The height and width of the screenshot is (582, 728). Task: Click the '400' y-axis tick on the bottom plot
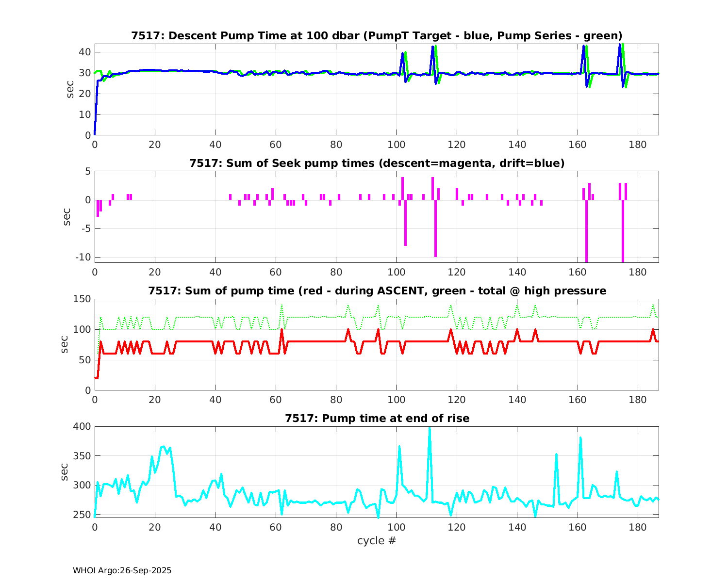pyautogui.click(x=81, y=426)
